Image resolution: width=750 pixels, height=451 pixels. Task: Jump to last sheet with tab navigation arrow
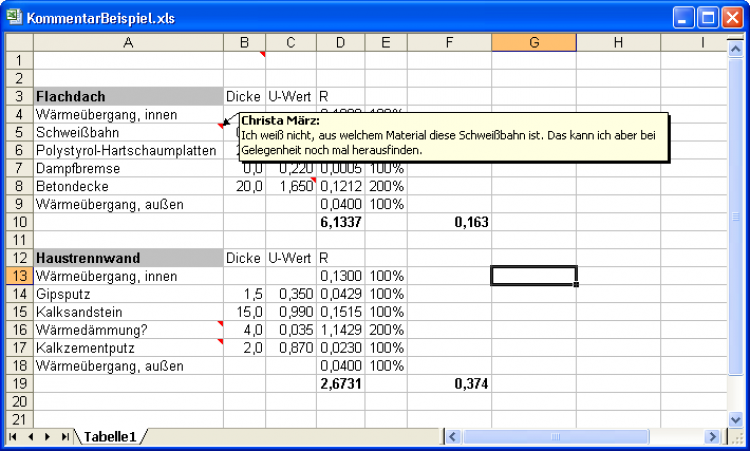(x=64, y=437)
